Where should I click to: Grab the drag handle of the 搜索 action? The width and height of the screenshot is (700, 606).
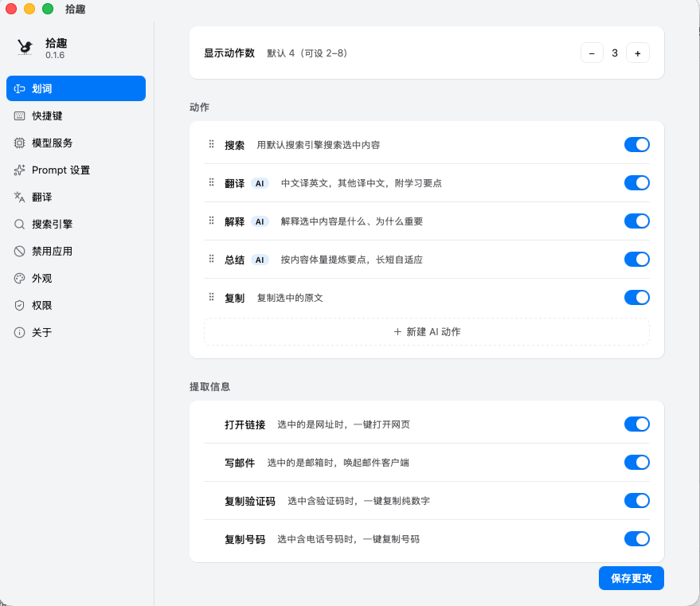click(x=212, y=144)
